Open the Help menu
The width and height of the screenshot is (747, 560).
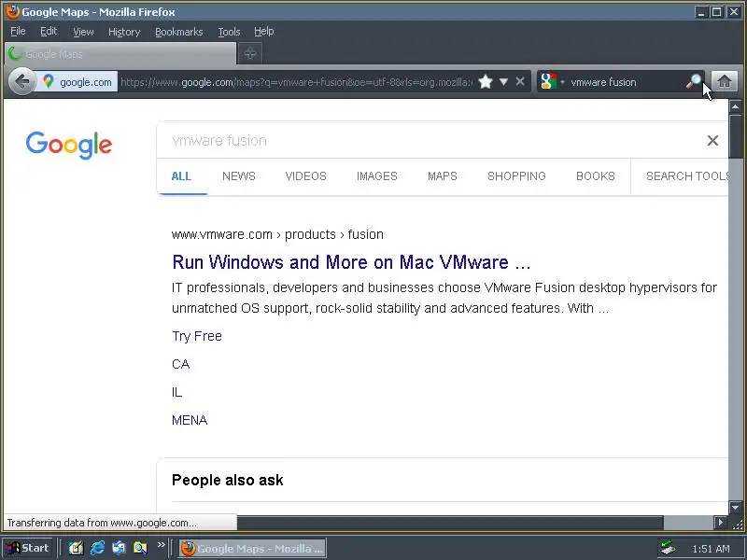264,32
